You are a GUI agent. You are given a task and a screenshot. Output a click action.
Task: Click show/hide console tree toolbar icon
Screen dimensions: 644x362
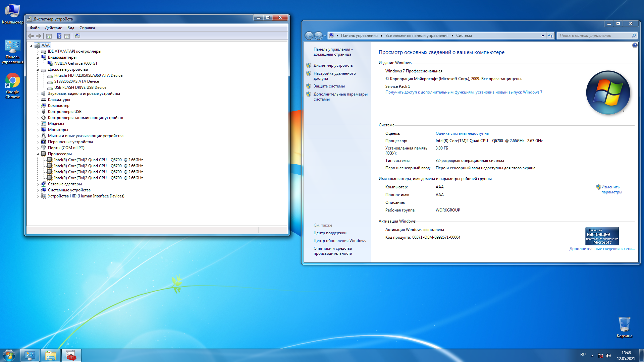click(49, 36)
